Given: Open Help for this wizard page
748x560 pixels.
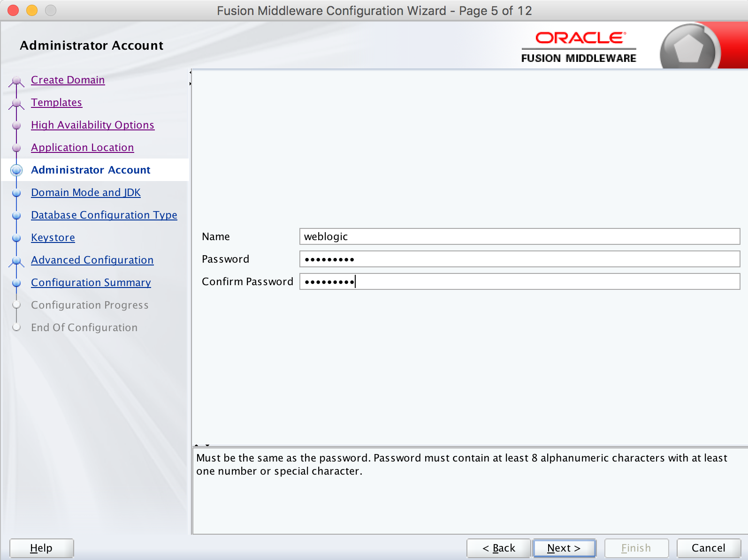Looking at the screenshot, I should coord(42,548).
